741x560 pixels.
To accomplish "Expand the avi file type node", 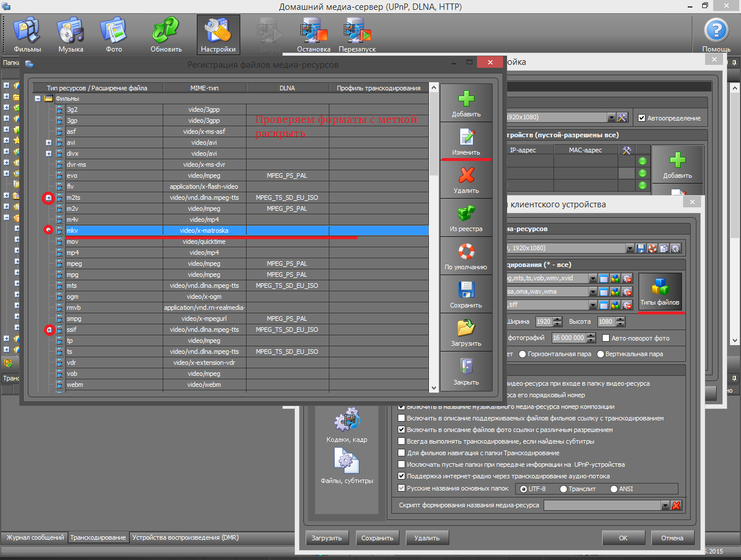I will coord(49,142).
